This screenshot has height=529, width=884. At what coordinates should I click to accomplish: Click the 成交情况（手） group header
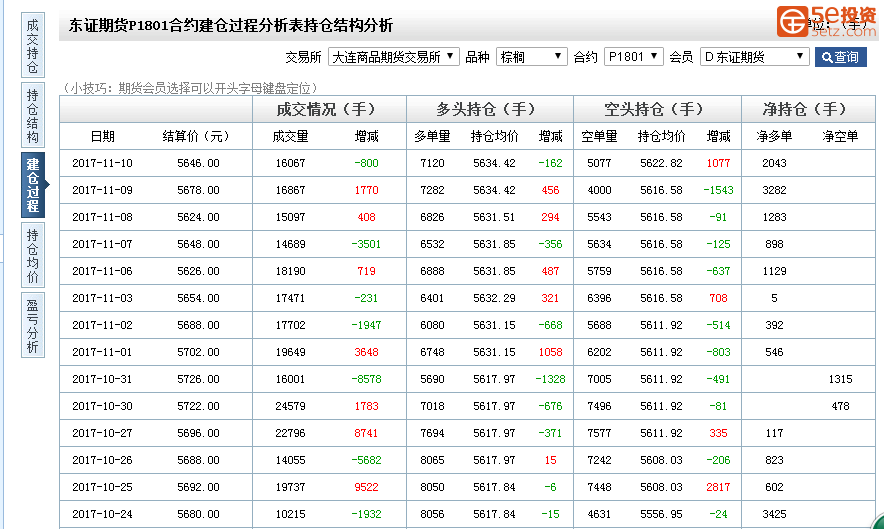pos(330,109)
